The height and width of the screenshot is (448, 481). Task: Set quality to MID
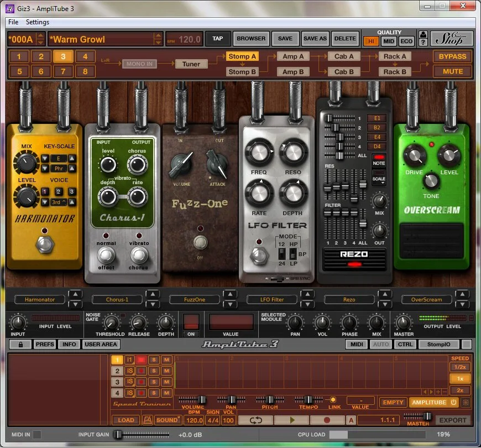[389, 41]
